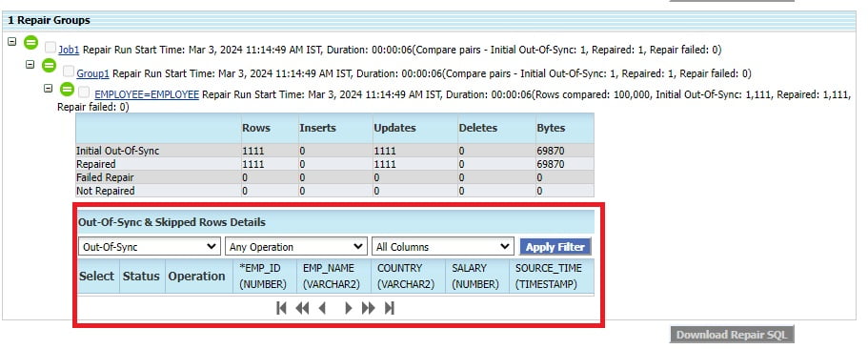Click the Initial Out-Of-Sync row label
Viewport: 868px width, 349px height.
[x=117, y=151]
